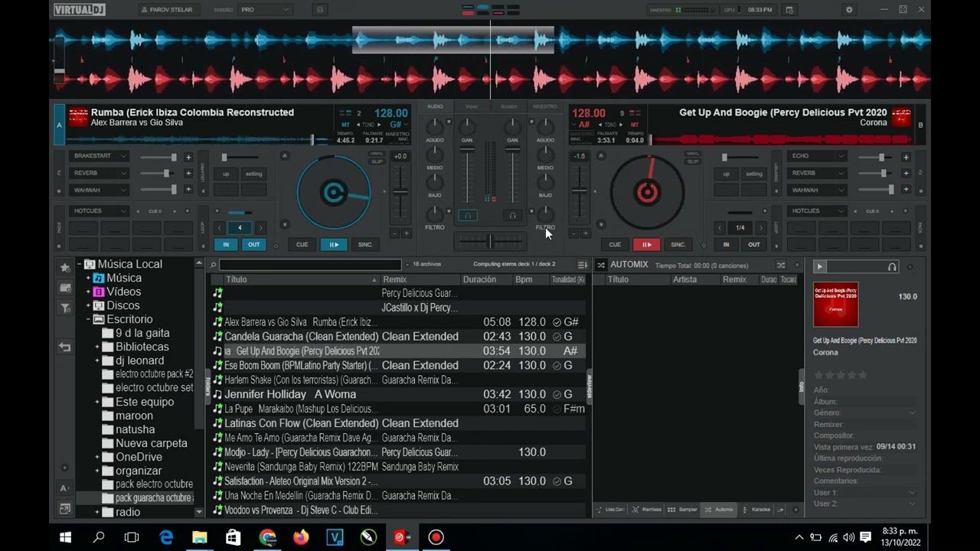Screen dimensions: 980x551
Task: Toggle left channel headphone cue button
Action: tap(468, 216)
